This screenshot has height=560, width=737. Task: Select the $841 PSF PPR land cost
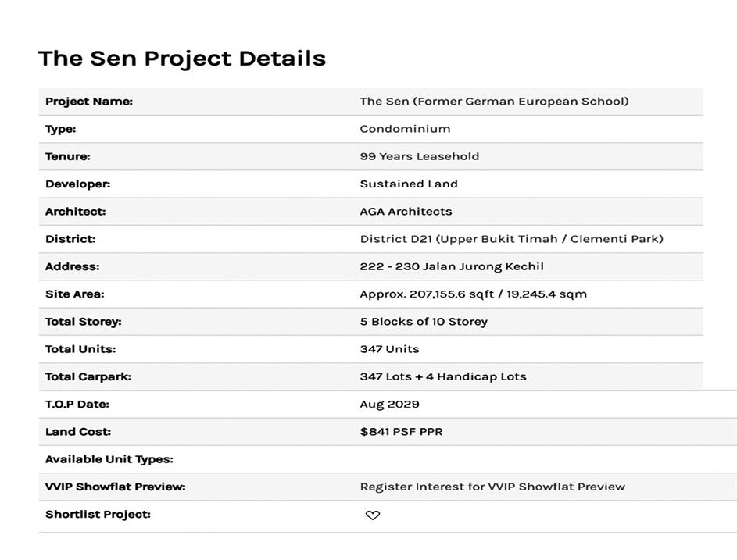point(401,432)
